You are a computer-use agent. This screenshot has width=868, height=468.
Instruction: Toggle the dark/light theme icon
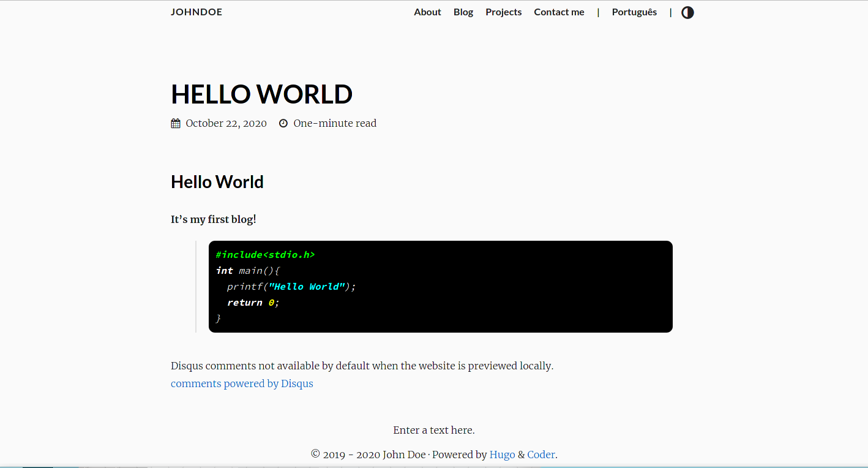point(687,12)
